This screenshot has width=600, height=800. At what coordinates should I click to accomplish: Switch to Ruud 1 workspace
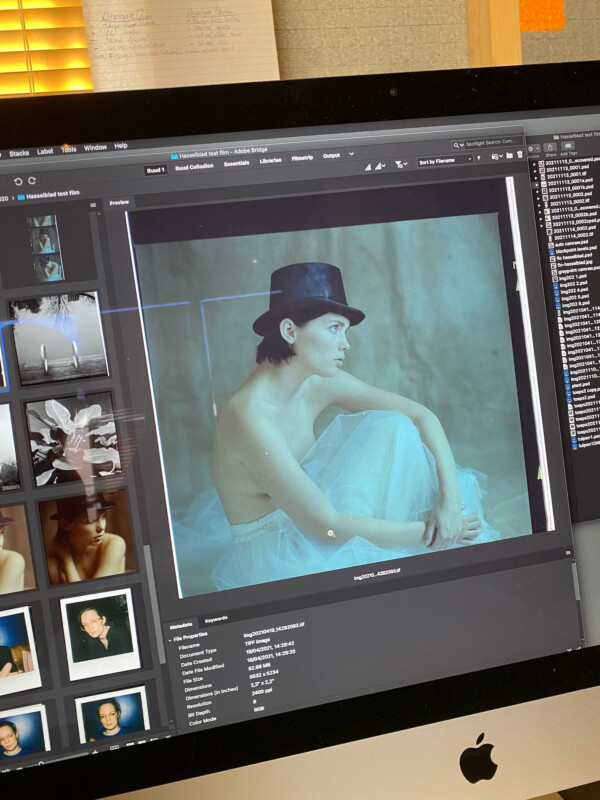click(155, 170)
